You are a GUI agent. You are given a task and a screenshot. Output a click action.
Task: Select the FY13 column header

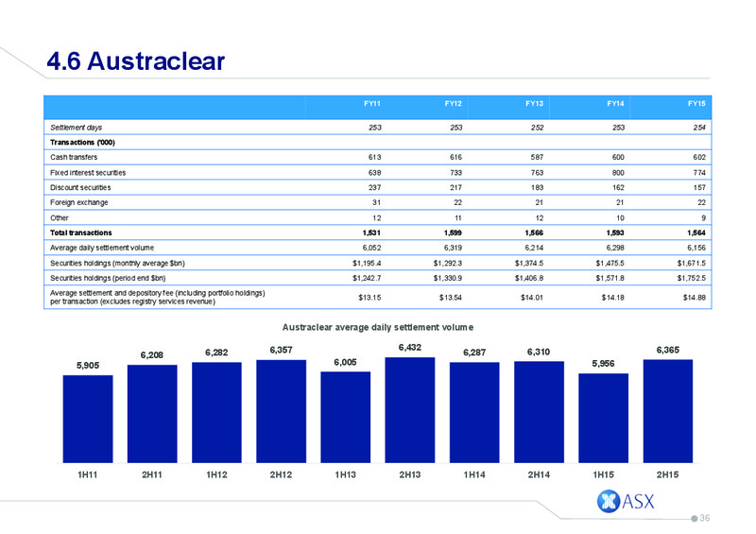[534, 104]
